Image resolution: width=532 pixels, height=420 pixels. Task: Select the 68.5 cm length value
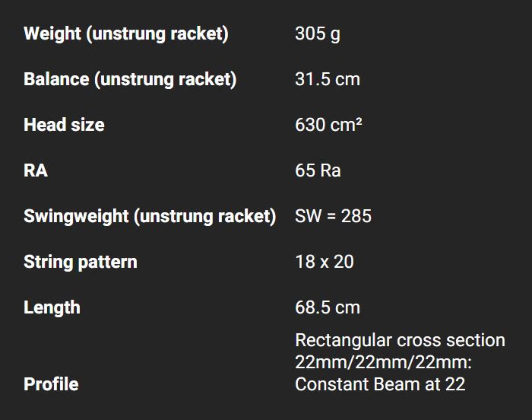point(327,308)
